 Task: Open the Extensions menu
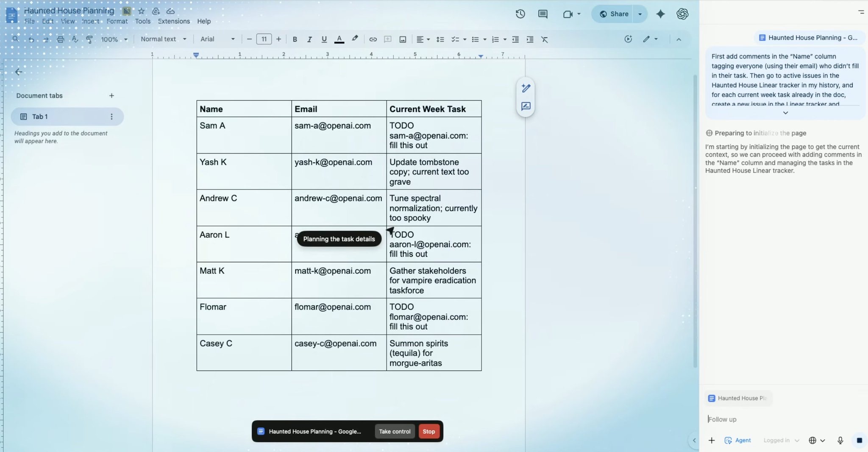click(x=174, y=21)
